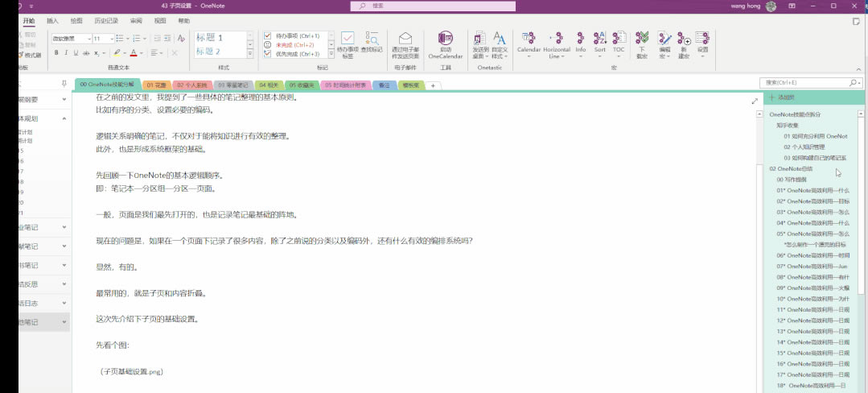Open 发送到桌面 send to desktop
This screenshot has height=393, width=868.
click(x=480, y=45)
